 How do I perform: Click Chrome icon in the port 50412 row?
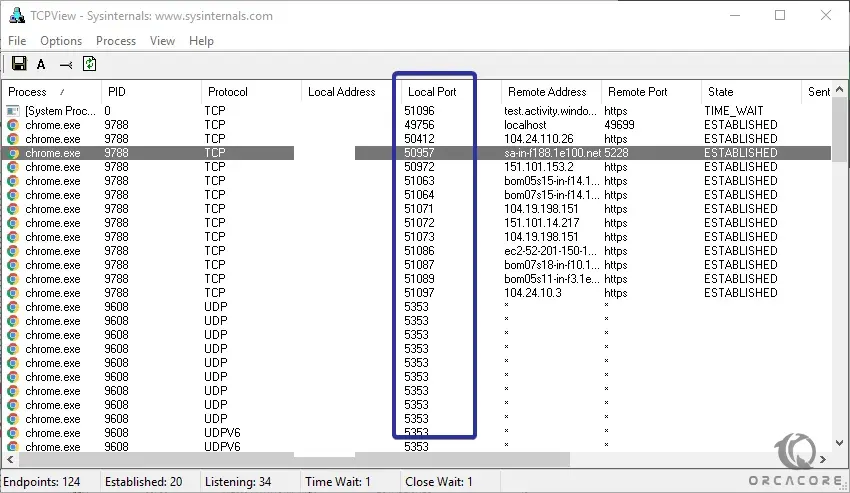(x=13, y=139)
